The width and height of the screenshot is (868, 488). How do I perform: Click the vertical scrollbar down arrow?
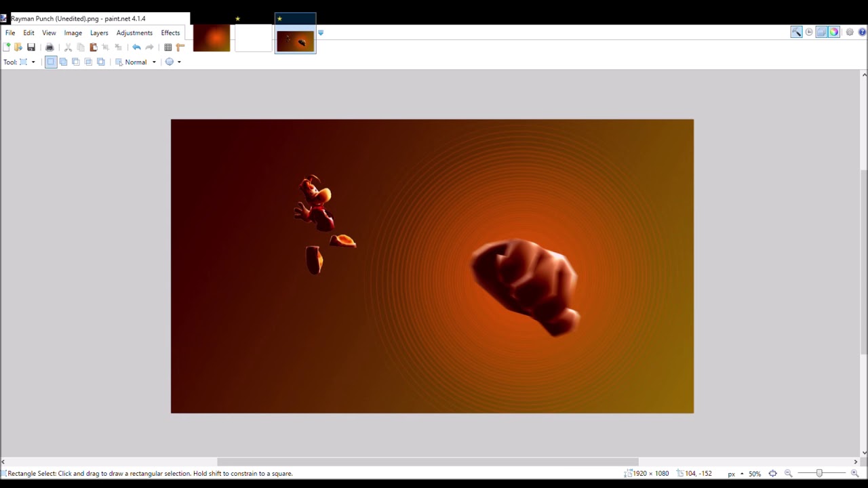point(864,453)
